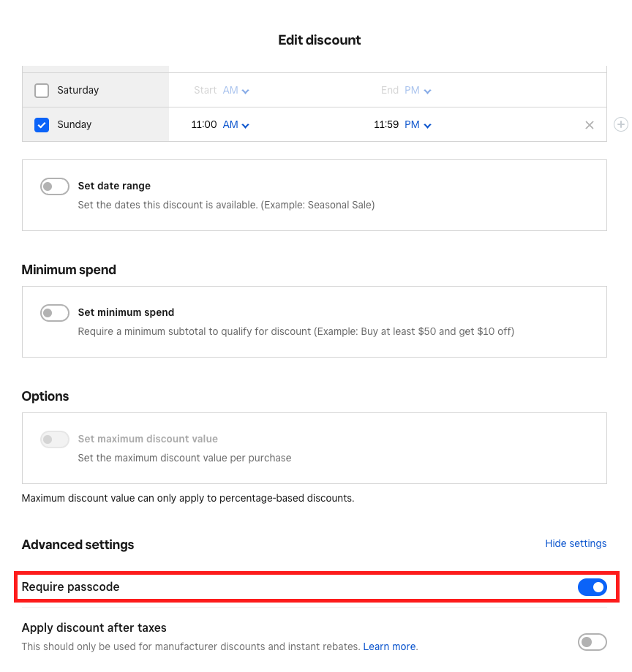Viewport: 632px width, 672px height.
Task: Open Saturday End PM dropdown
Action: 418,91
